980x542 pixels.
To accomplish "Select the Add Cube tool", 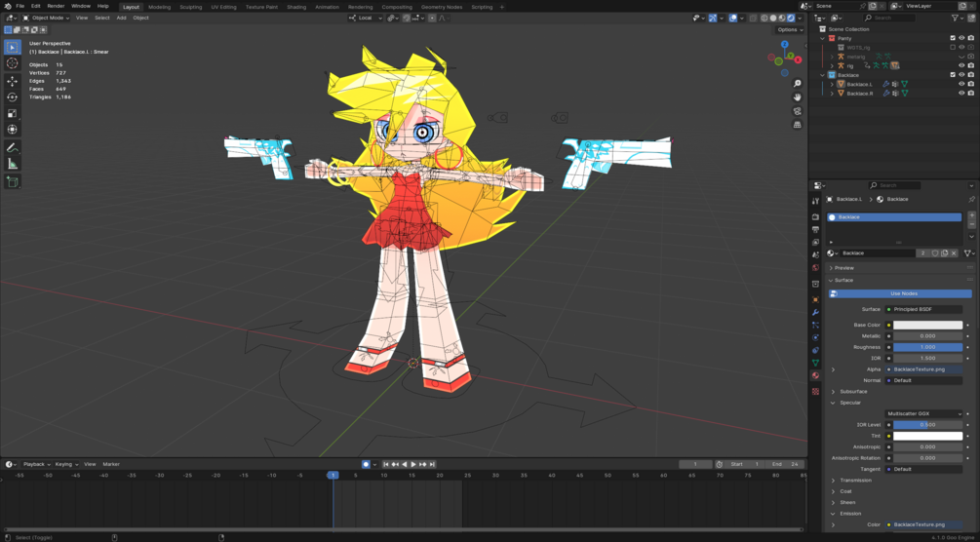I will tap(12, 182).
